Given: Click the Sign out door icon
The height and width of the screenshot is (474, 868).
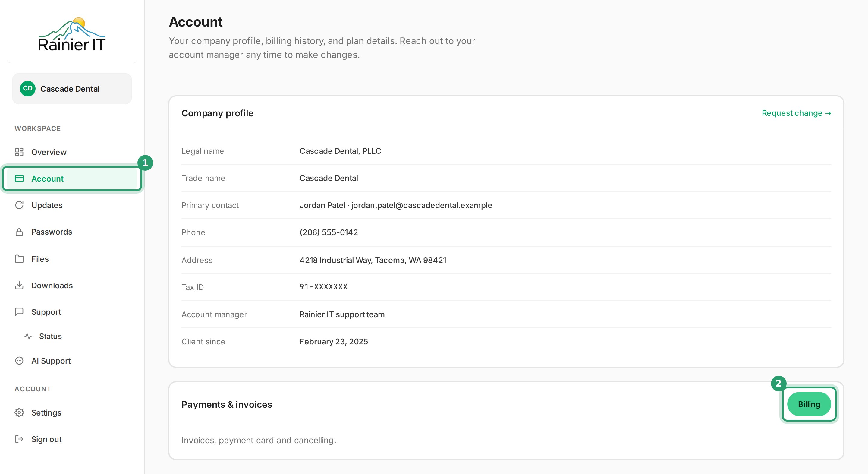Looking at the screenshot, I should pyautogui.click(x=19, y=439).
